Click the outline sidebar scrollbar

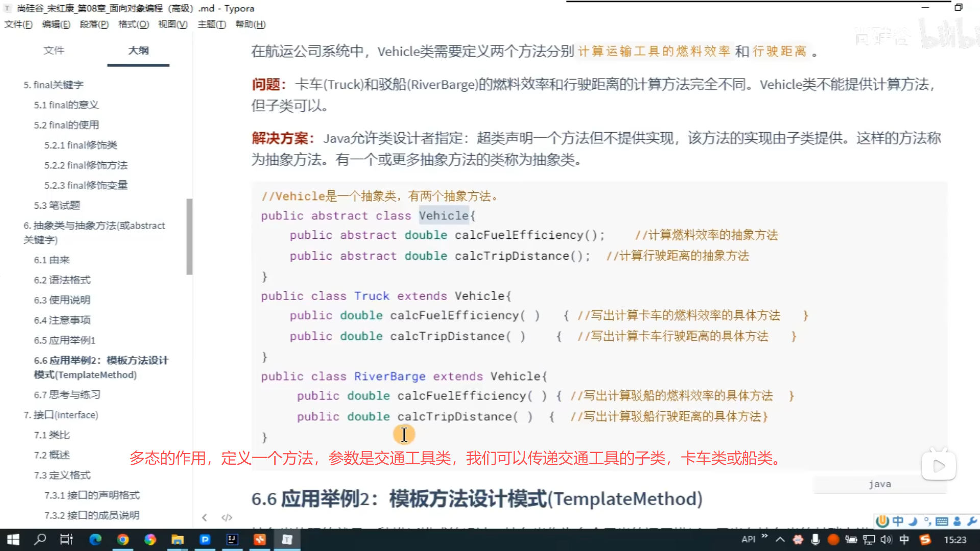189,236
